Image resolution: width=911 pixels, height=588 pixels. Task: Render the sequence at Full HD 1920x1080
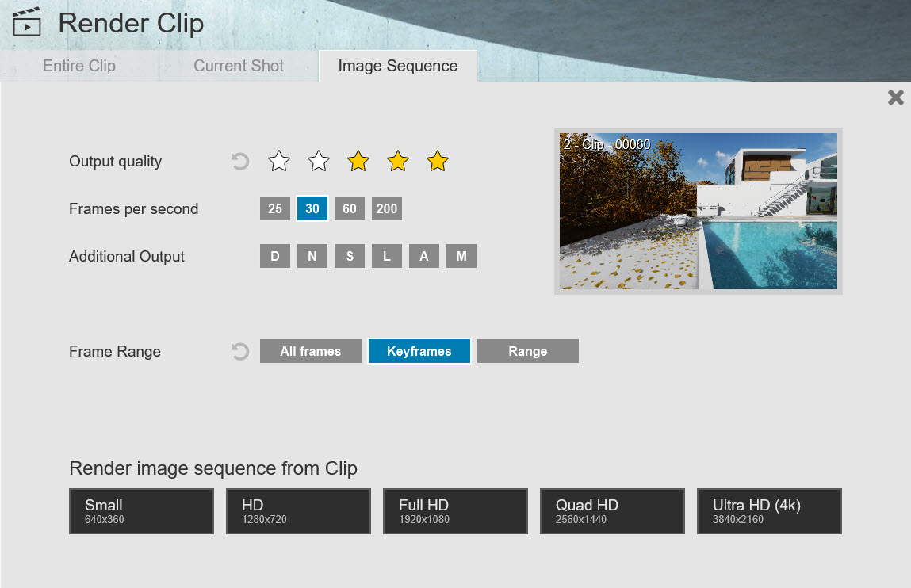(454, 511)
